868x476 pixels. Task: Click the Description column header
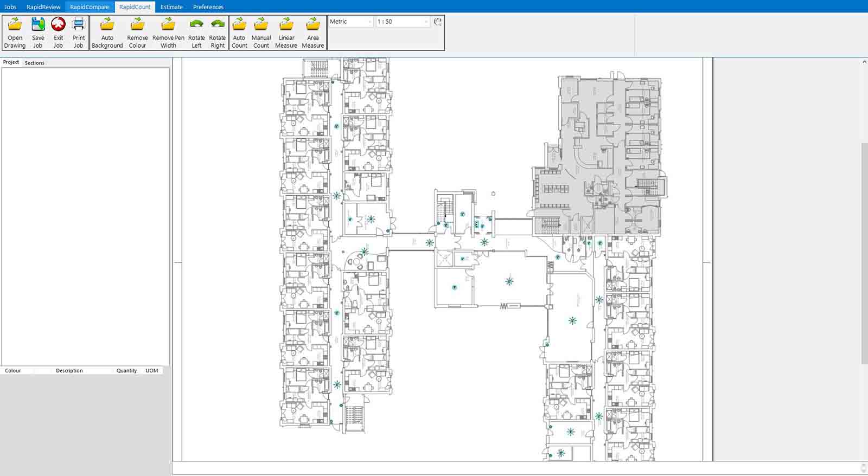point(69,371)
